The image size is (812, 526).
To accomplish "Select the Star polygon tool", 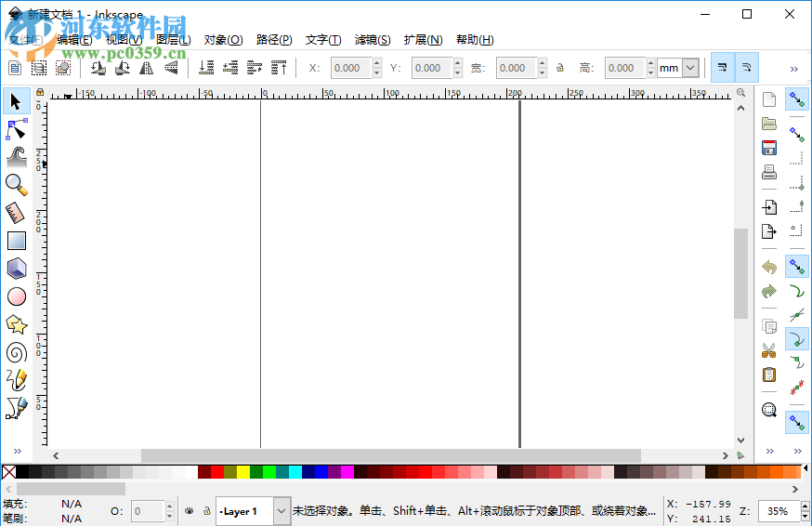I will point(16,324).
